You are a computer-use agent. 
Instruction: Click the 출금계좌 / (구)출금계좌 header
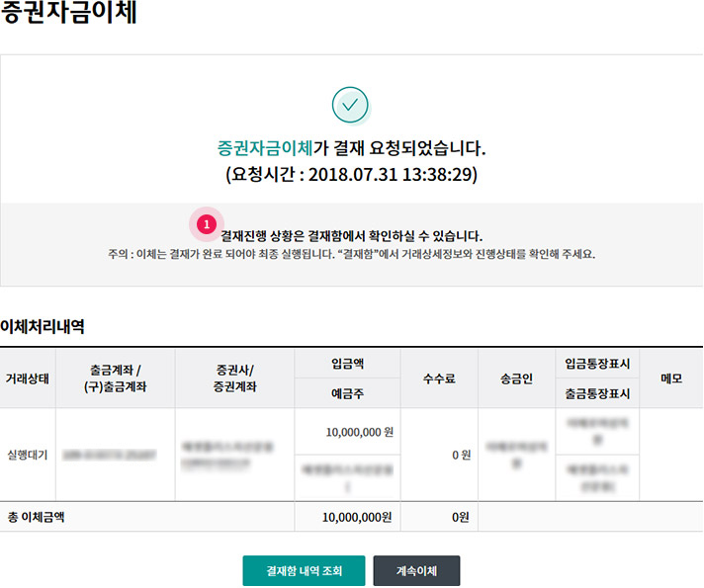(115, 378)
